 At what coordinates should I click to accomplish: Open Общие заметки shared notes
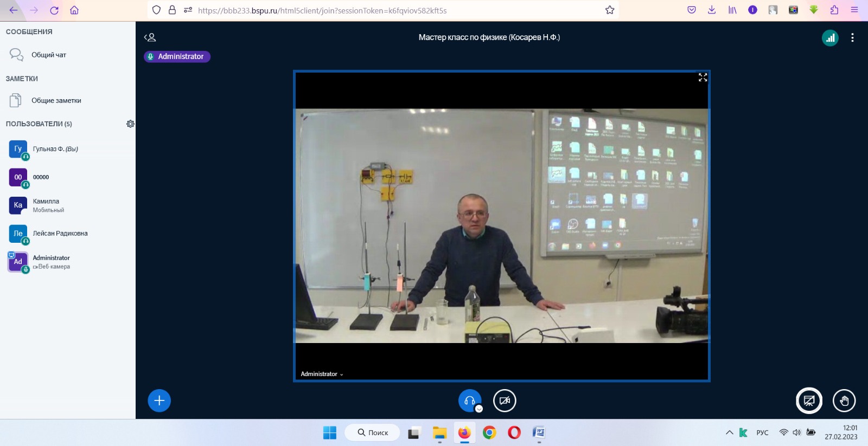(56, 100)
